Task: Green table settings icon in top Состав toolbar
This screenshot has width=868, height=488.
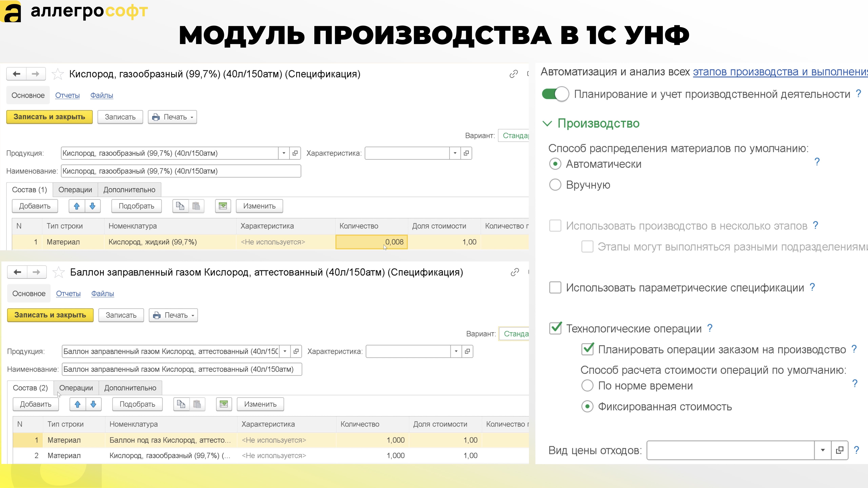Action: click(223, 206)
